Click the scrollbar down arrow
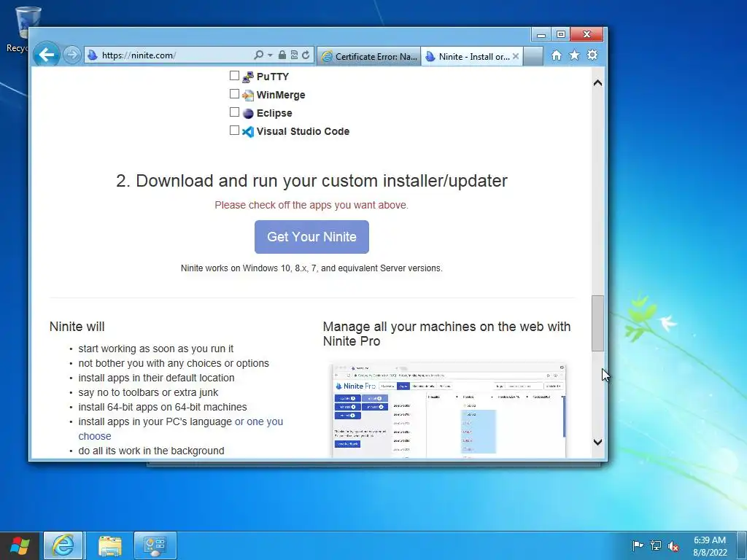 (x=598, y=442)
